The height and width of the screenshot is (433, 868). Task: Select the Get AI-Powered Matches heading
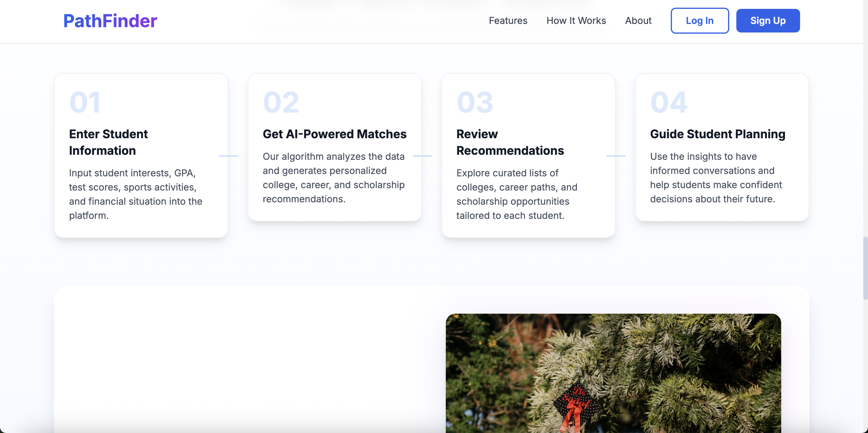click(334, 134)
